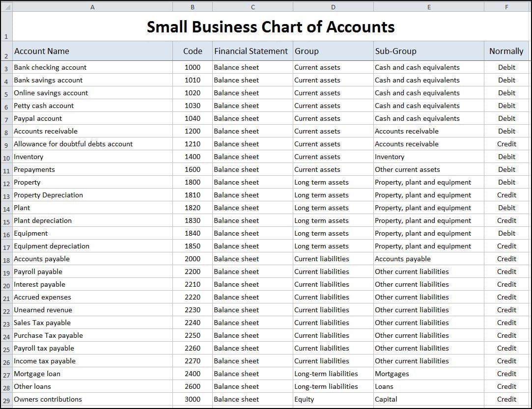Screen dimensions: 532x409
Task: Select column header B labeled Code
Action: point(192,7)
